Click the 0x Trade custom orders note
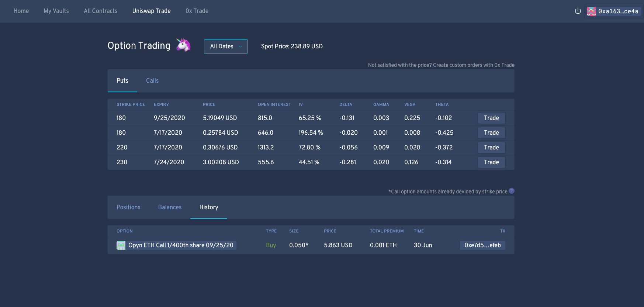This screenshot has width=644, height=307. click(441, 65)
